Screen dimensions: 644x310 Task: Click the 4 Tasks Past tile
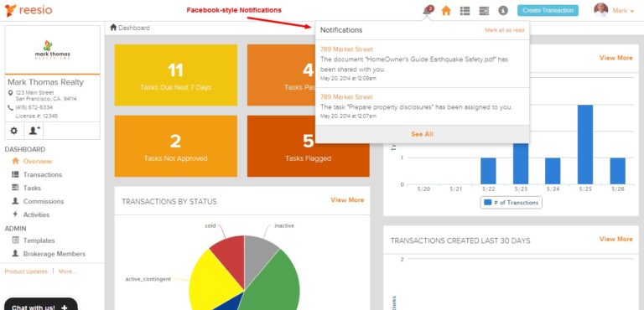click(x=281, y=75)
